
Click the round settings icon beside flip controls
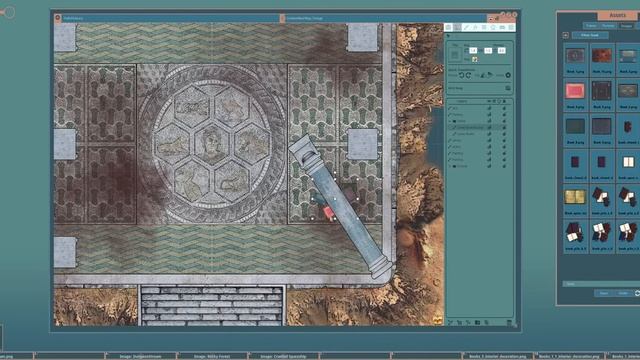508,75
